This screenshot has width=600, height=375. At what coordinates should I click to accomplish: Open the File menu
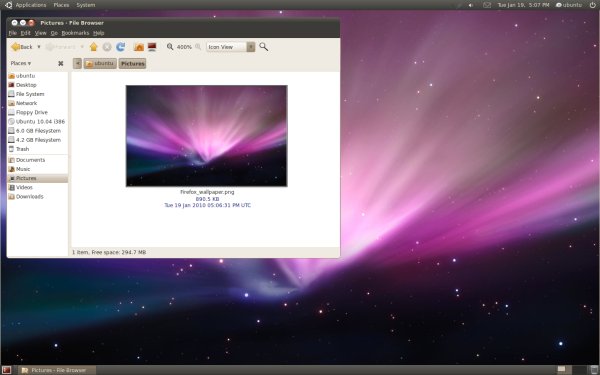pyautogui.click(x=13, y=33)
